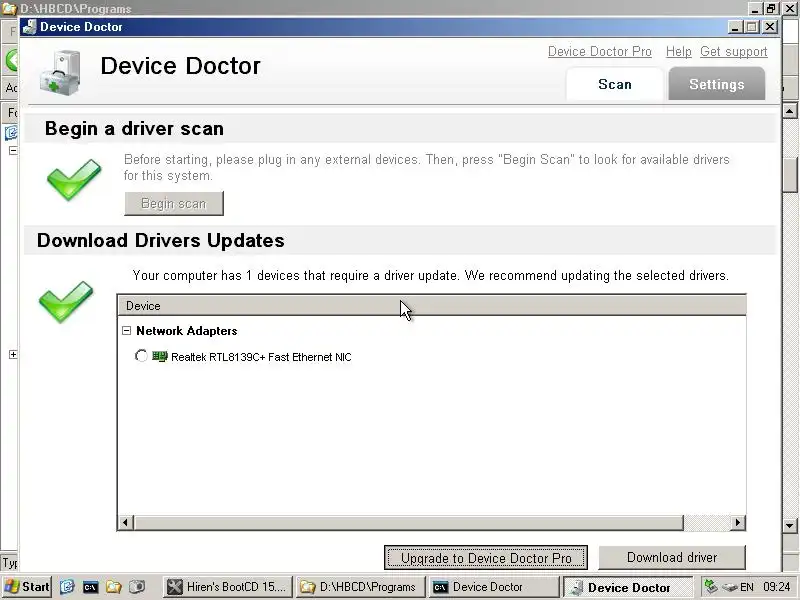Close the Device Doctor window
This screenshot has height=600, width=800.
click(x=770, y=27)
